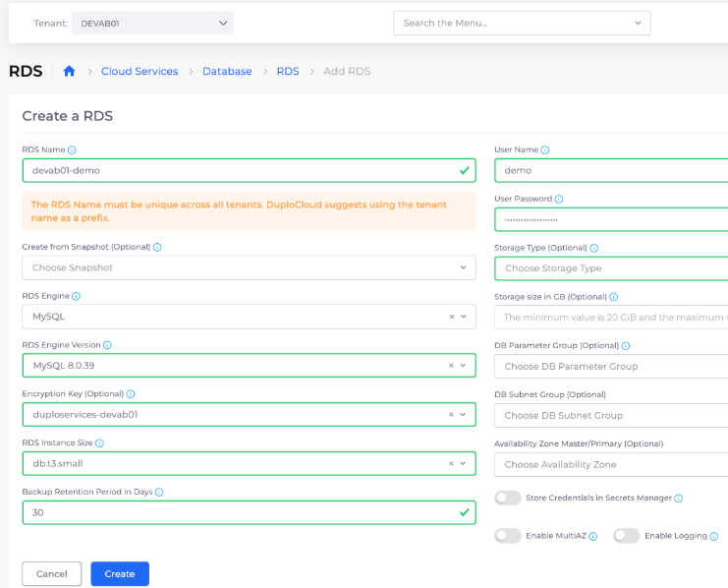Click info icon next to RDS Name

coord(72,150)
